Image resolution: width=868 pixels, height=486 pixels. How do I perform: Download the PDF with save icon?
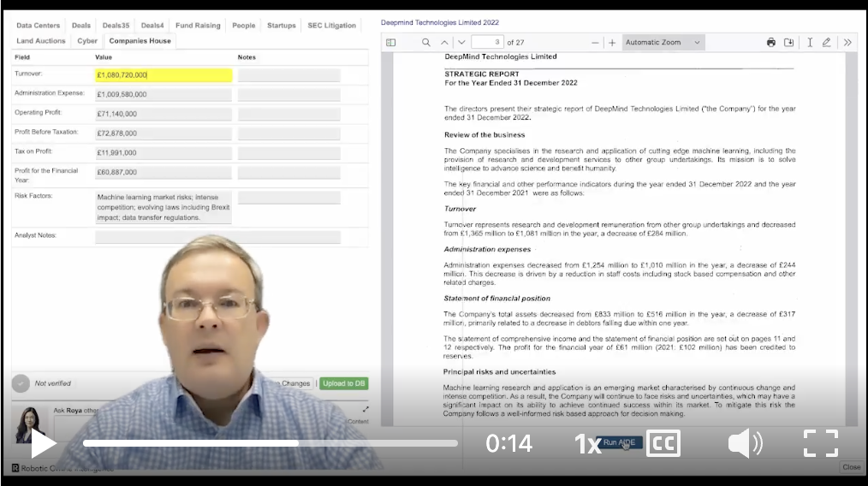[789, 42]
